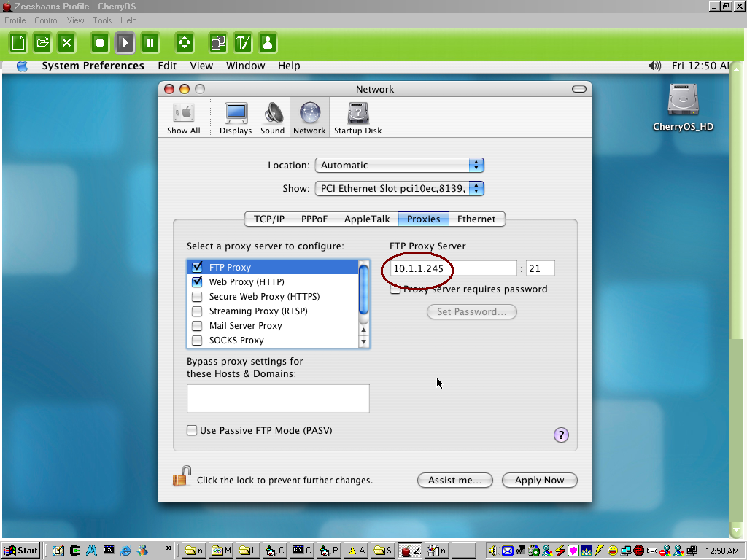Open the Edit menu in Mac menu bar
Screen dimensions: 747x560
click(167, 66)
